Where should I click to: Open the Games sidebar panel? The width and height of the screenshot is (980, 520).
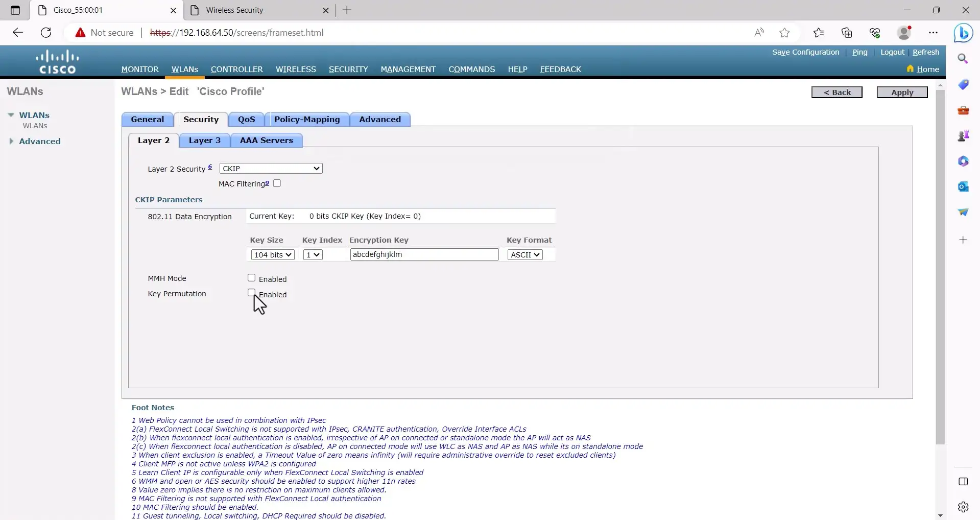[x=964, y=135]
